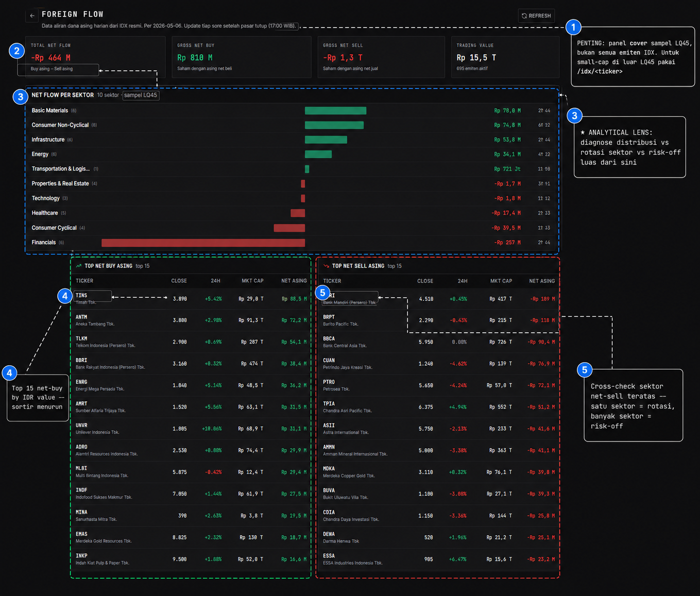The width and height of the screenshot is (700, 596).
Task: Open ANTM Aneka Tambang ticker row
Action: 191,320
